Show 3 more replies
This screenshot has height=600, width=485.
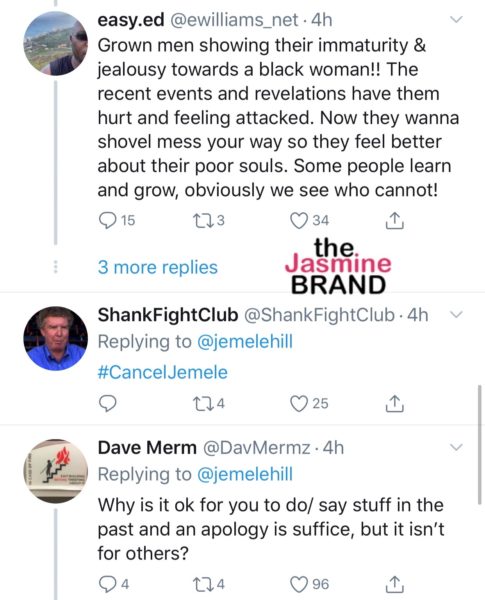158,267
